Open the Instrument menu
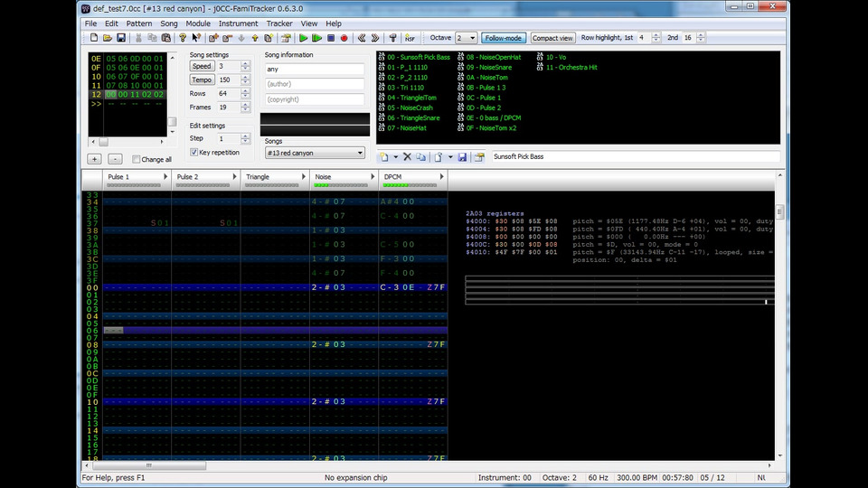 point(238,23)
